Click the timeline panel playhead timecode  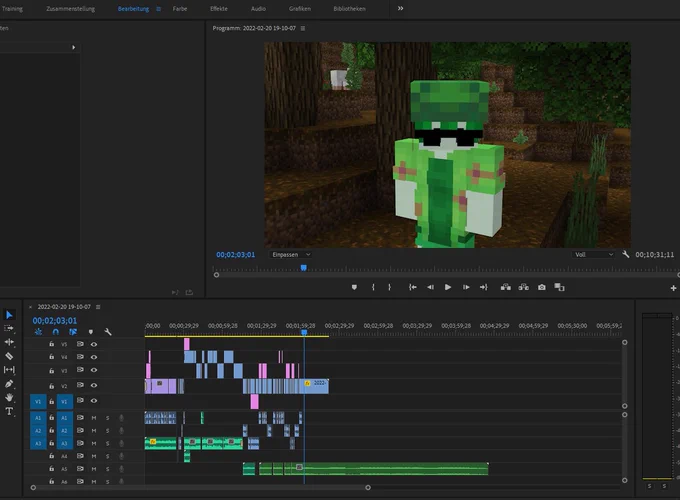tap(55, 320)
